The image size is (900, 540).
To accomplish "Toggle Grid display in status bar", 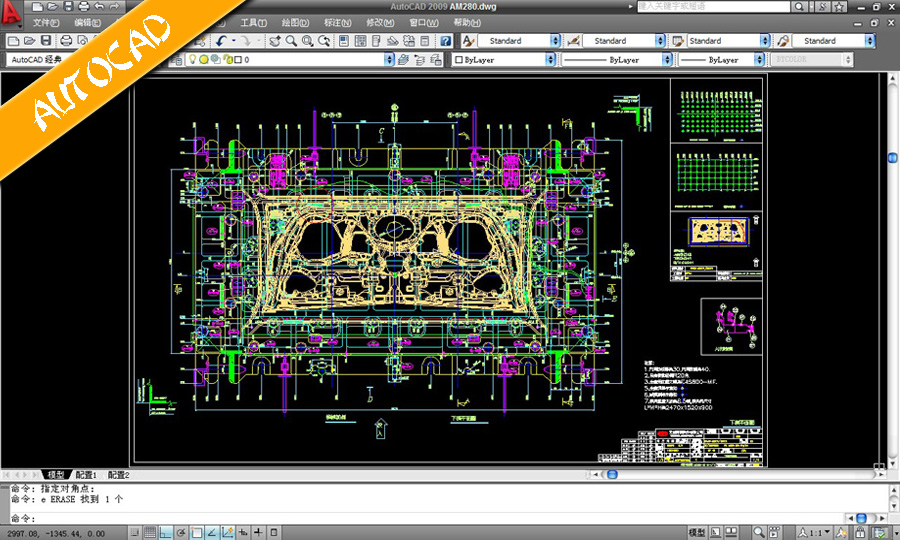I will [150, 533].
